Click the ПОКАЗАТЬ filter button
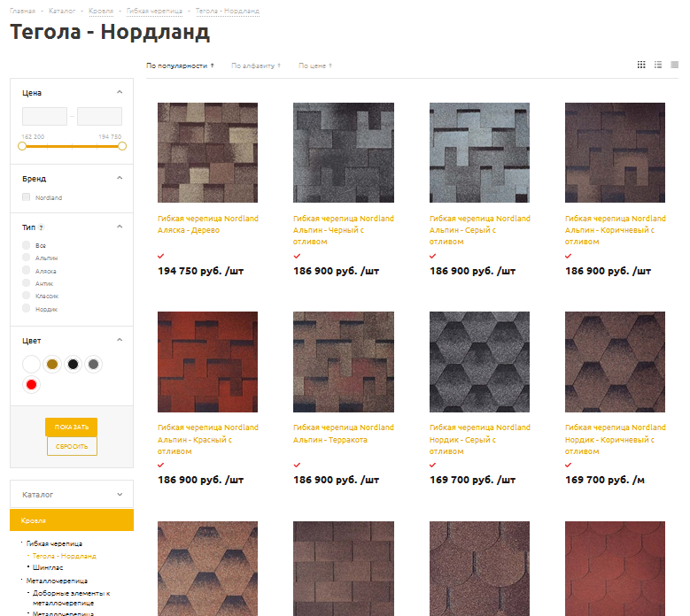This screenshot has width=690, height=616. pyautogui.click(x=71, y=427)
